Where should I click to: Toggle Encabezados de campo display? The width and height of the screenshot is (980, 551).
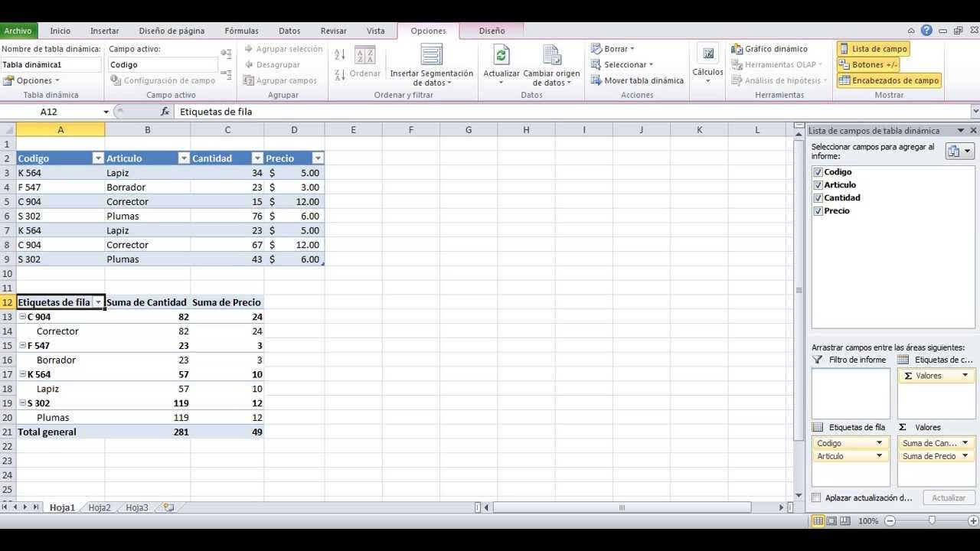coord(889,80)
